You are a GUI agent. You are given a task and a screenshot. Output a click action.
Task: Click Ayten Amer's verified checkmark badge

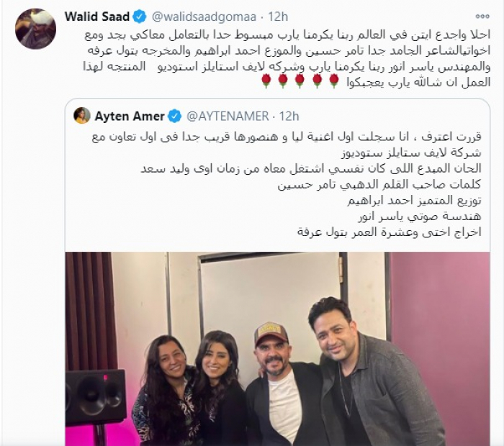(x=175, y=116)
